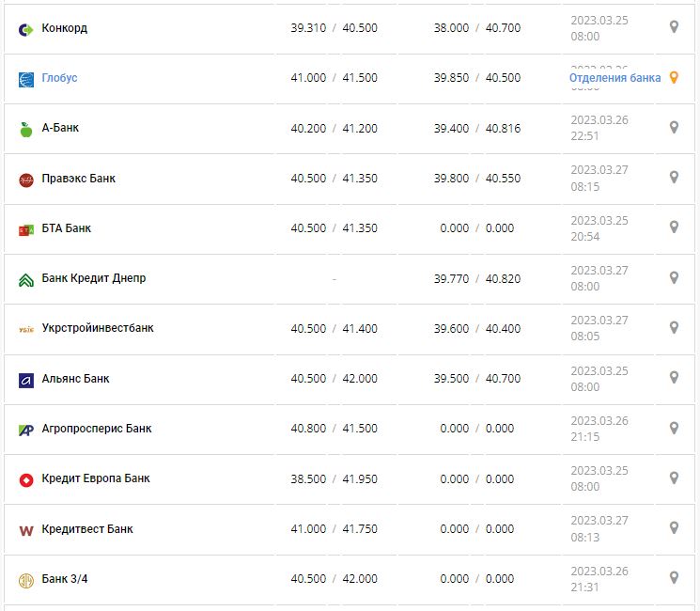Open the Глобус bank link
700x611 pixels.
tap(59, 78)
